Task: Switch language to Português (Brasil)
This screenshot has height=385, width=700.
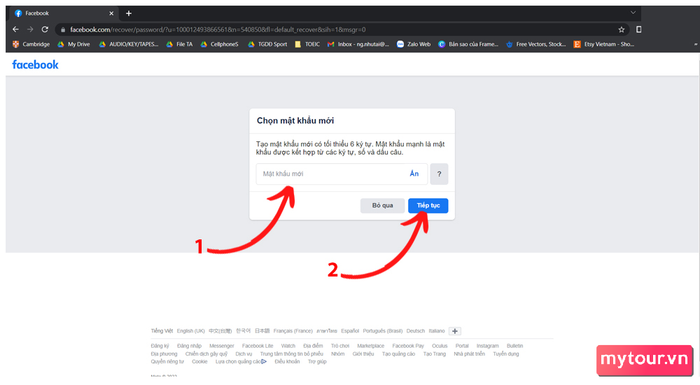Action: click(x=383, y=331)
